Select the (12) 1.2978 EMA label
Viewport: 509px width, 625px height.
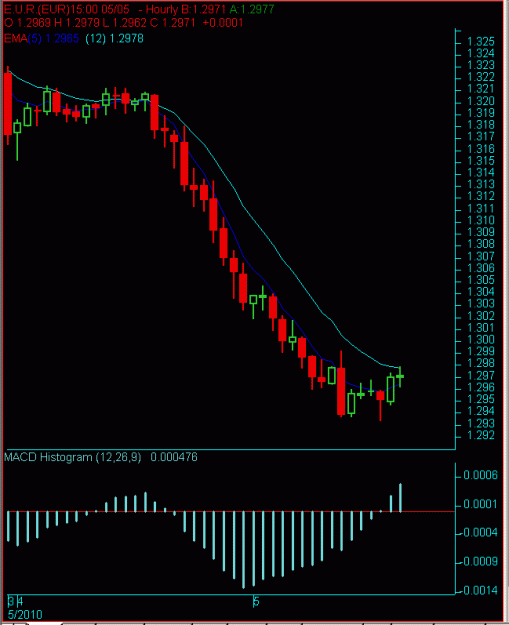tap(115, 39)
